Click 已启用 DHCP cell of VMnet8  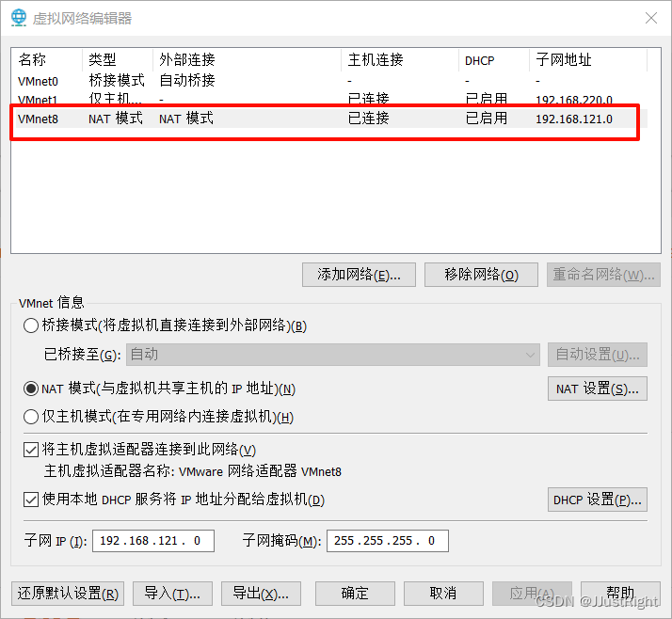click(x=486, y=119)
